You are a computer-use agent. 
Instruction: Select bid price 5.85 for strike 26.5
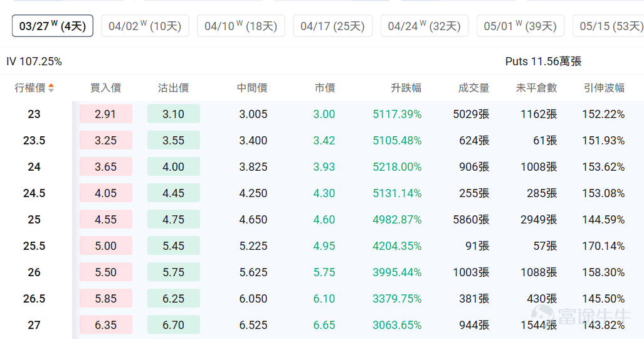point(106,298)
